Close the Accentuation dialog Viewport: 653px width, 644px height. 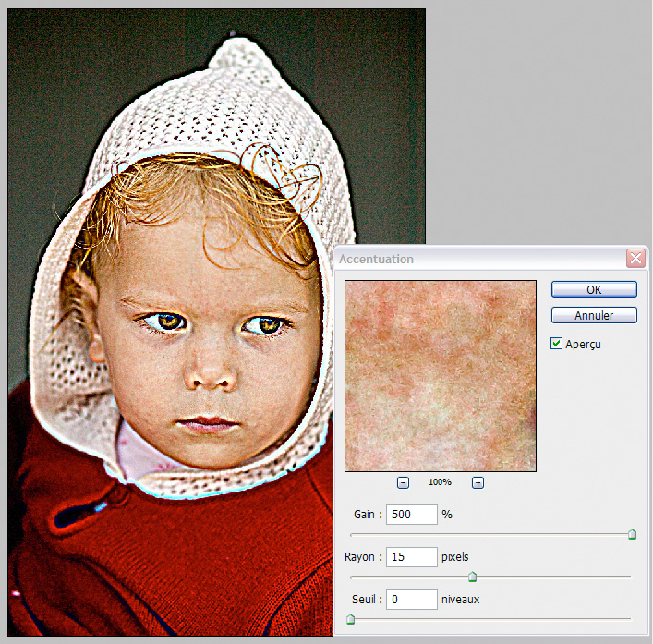pyautogui.click(x=636, y=259)
